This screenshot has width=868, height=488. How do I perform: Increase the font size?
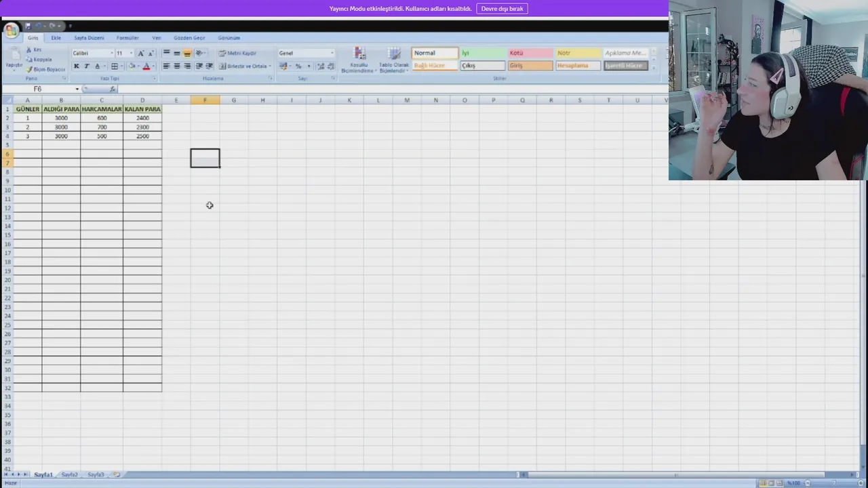pyautogui.click(x=141, y=53)
